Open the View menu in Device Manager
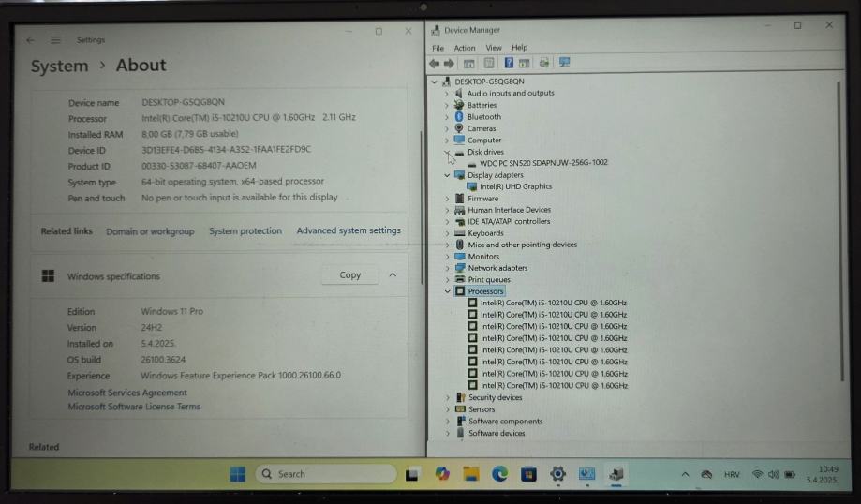 pyautogui.click(x=494, y=48)
